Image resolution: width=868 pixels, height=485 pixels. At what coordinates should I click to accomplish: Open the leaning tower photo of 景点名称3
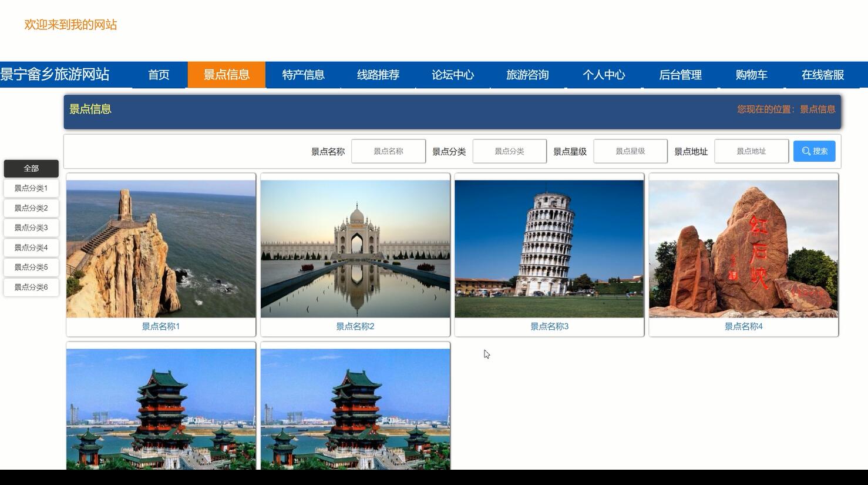(x=549, y=249)
